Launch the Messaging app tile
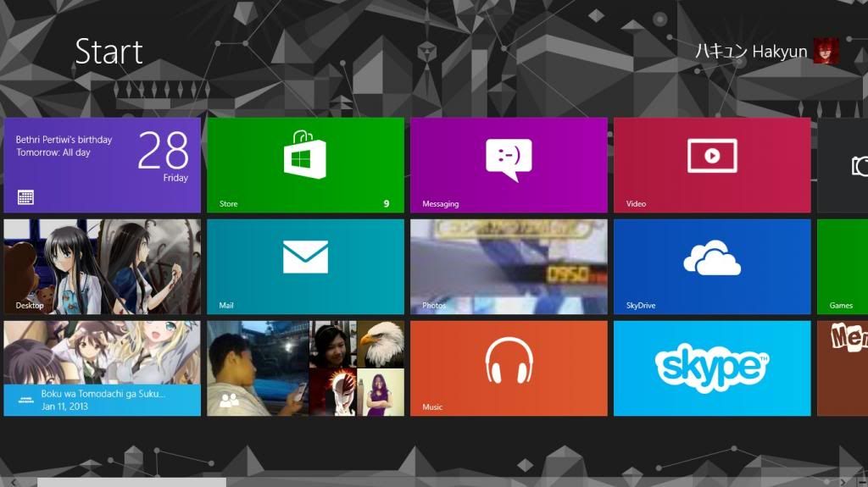Screen dimensions: 868x487 [509, 164]
